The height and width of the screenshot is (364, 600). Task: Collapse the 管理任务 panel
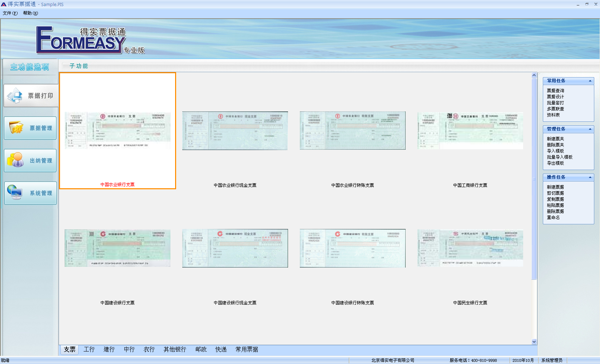coord(590,129)
